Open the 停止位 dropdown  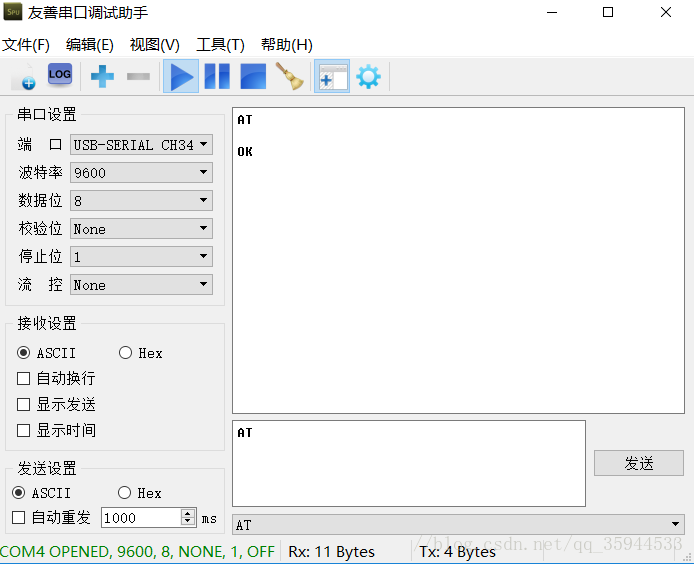141,256
